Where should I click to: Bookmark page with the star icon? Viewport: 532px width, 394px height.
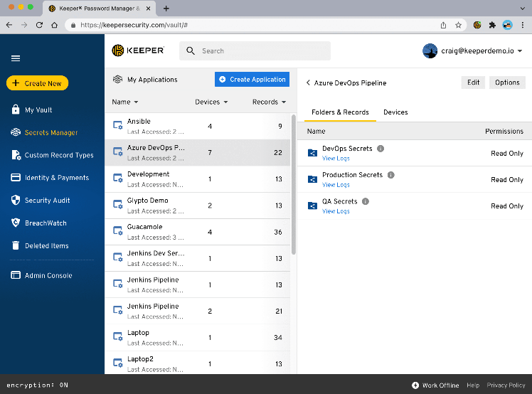coord(458,25)
